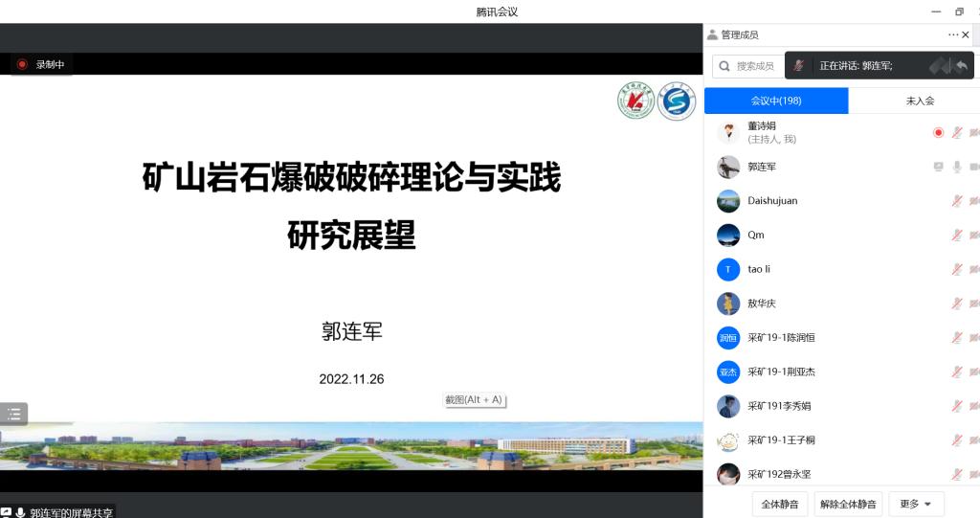The width and height of the screenshot is (980, 518).
Task: Click the muted mic icon in speaking banner
Action: [x=799, y=66]
